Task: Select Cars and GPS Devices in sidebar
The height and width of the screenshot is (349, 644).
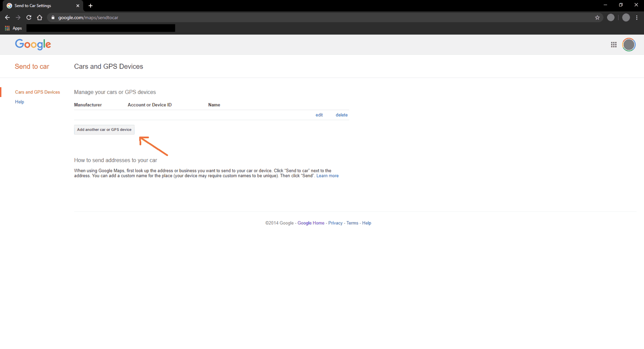Action: 37,92
